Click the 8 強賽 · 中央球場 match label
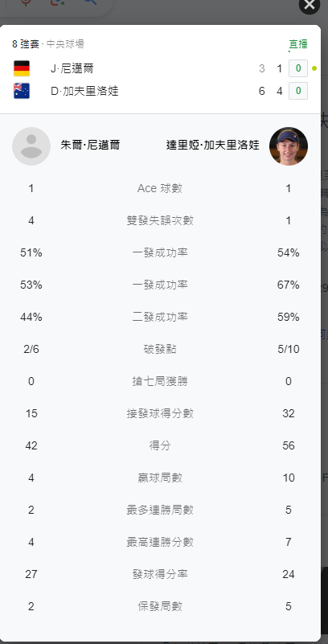Screen dimensions: 328x644 pyautogui.click(x=48, y=44)
